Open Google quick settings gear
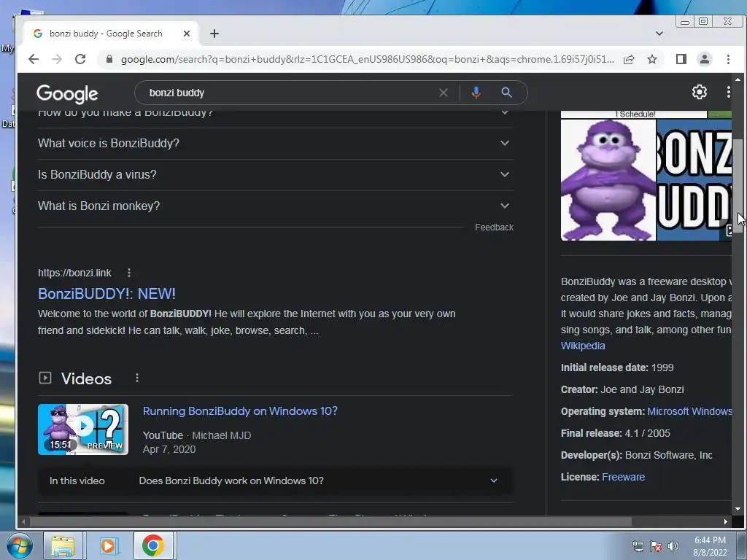The image size is (747, 560). [700, 92]
